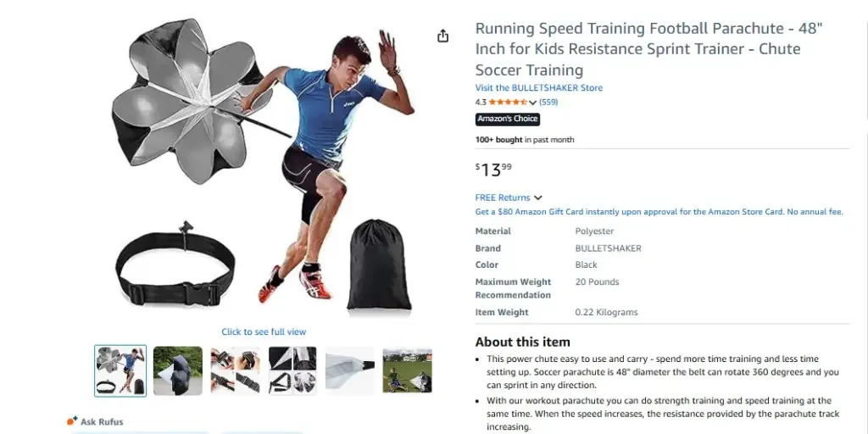
Task: Click the $13.99 price
Action: [x=493, y=170]
